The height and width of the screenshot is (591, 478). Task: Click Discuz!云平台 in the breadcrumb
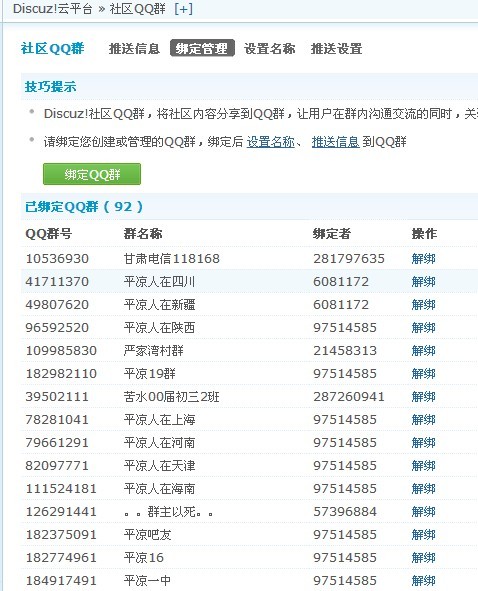pos(52,9)
